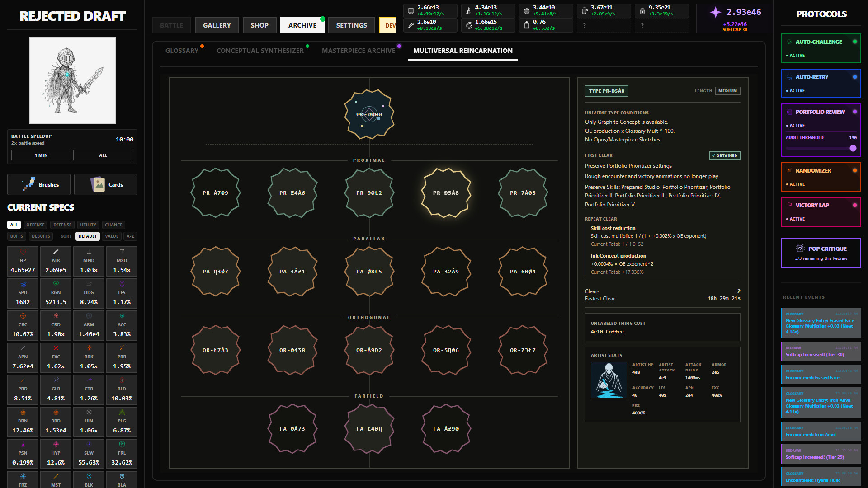Click the 1 MIN speedup button
The height and width of the screenshot is (488, 868).
coord(41,155)
